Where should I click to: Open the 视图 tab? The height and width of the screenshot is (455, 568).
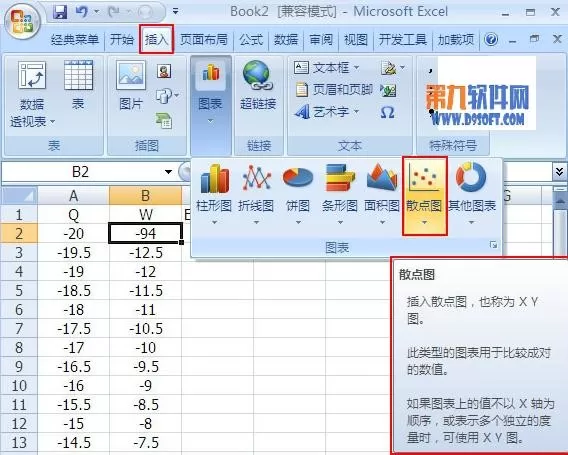click(356, 39)
